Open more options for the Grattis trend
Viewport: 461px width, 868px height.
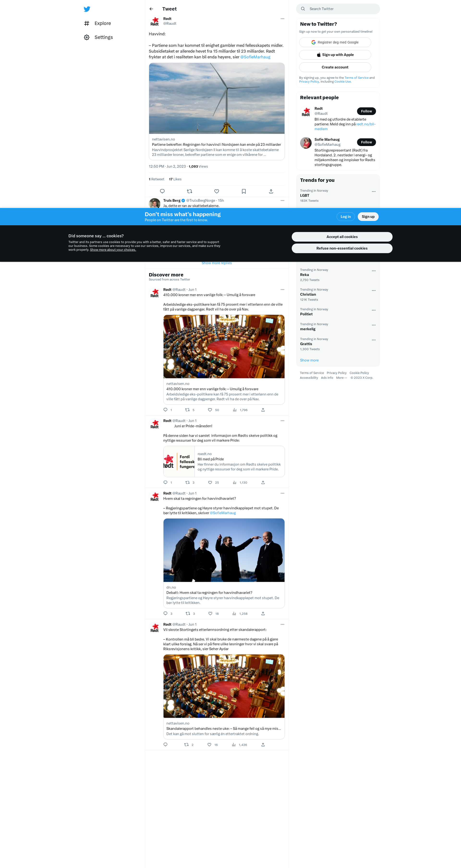pyautogui.click(x=373, y=340)
